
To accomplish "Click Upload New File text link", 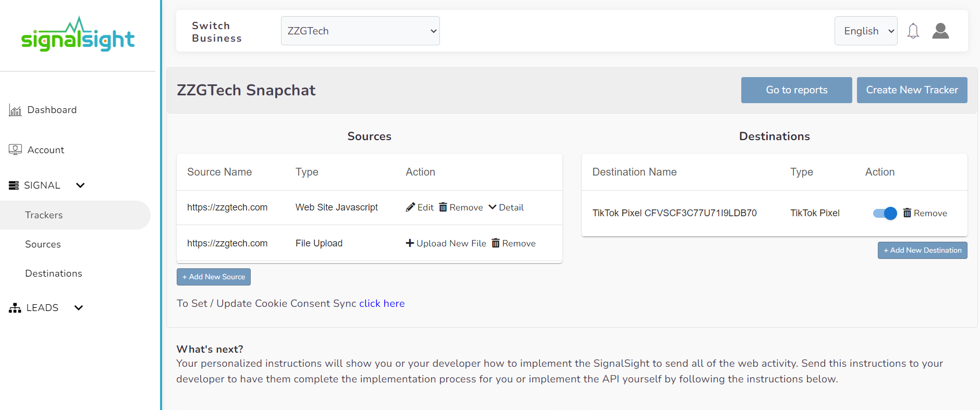I will [x=451, y=243].
